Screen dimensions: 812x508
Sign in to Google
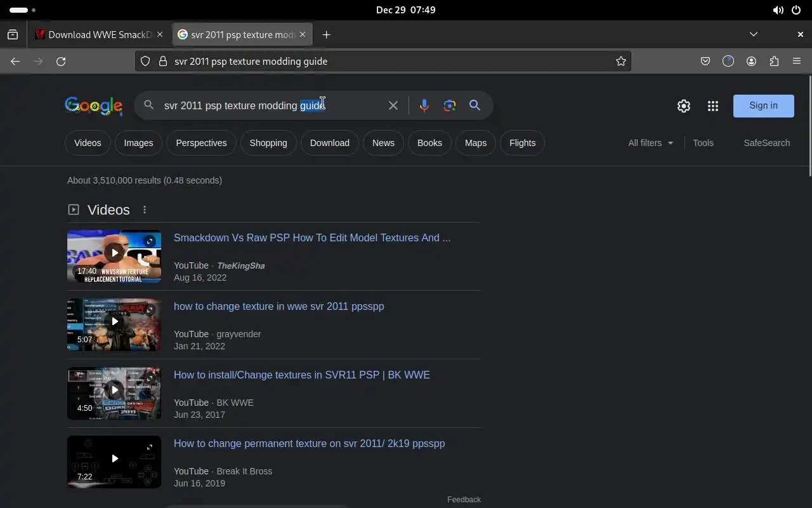[763, 105]
